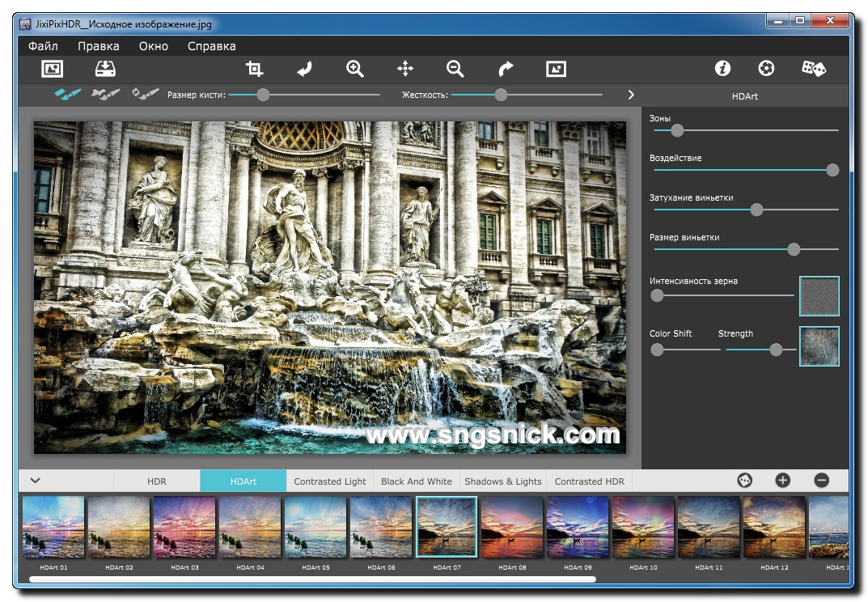The height and width of the screenshot is (602, 868).
Task: Apply the HDArt 03 preset
Action: (184, 527)
